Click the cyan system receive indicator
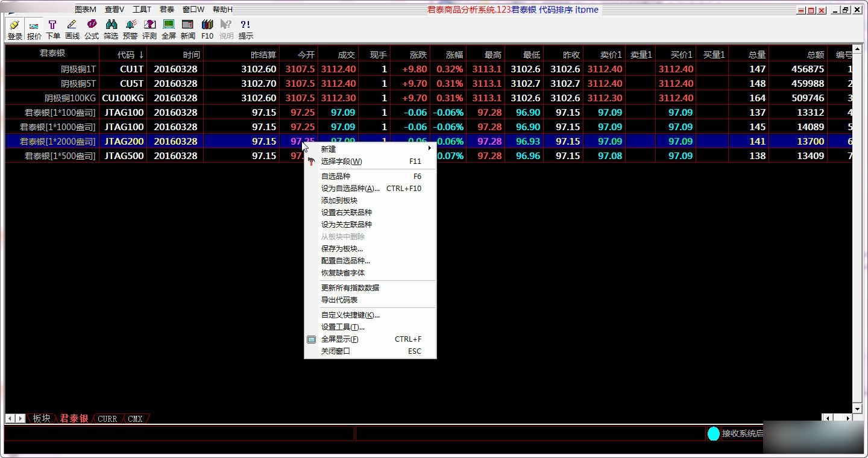This screenshot has height=458, width=868. (x=713, y=433)
